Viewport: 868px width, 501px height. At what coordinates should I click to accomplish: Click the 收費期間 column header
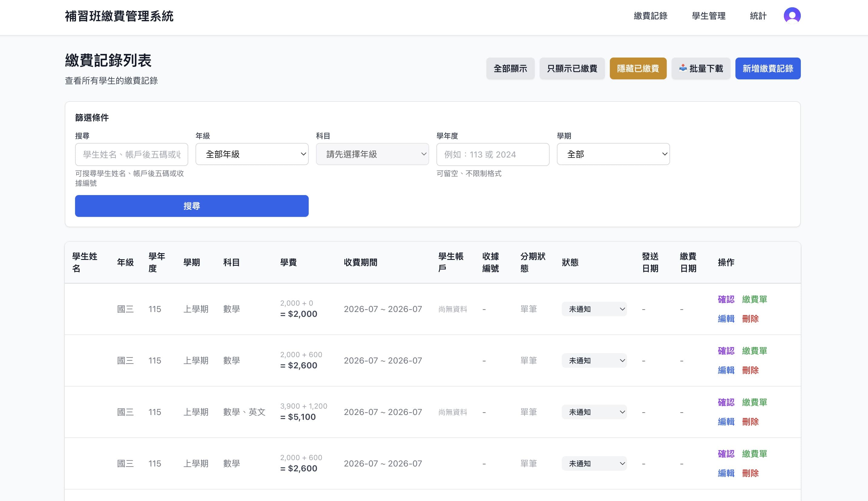pos(360,262)
